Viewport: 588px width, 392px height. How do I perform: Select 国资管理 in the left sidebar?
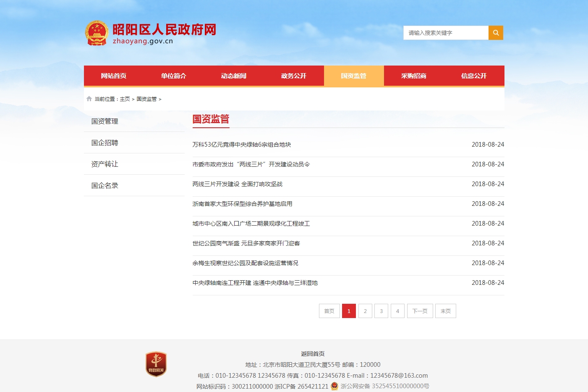(105, 121)
